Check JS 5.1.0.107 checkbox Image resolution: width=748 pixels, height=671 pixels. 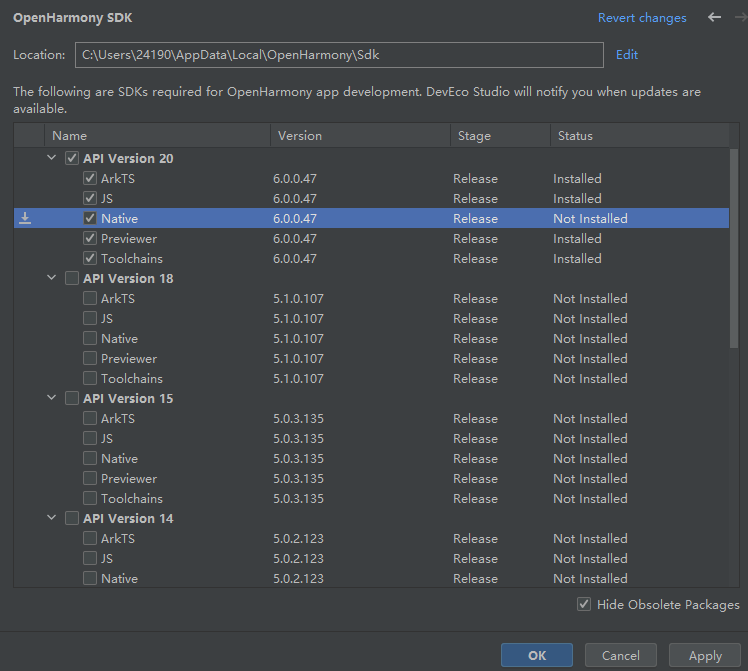(x=90, y=319)
